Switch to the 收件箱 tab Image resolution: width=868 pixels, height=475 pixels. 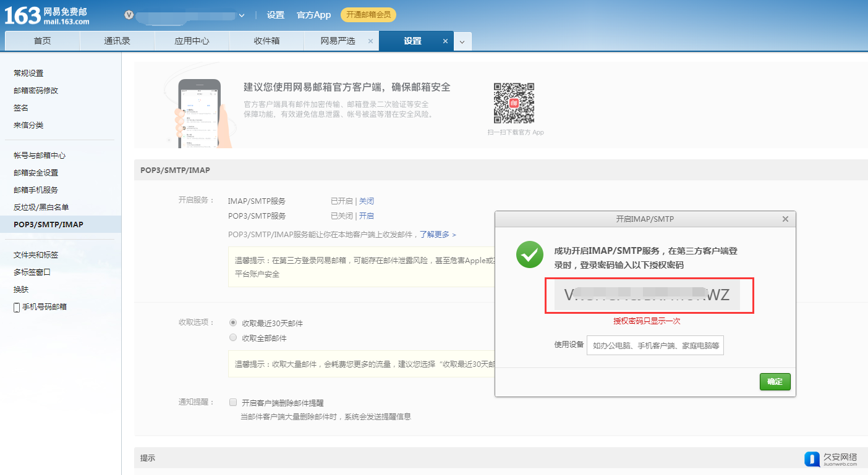pos(266,41)
